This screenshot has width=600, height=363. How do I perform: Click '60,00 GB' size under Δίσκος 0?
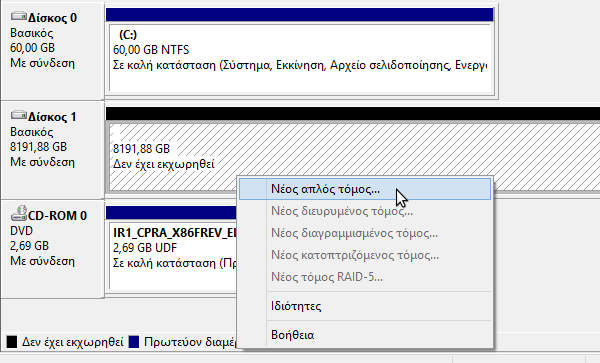[x=33, y=48]
